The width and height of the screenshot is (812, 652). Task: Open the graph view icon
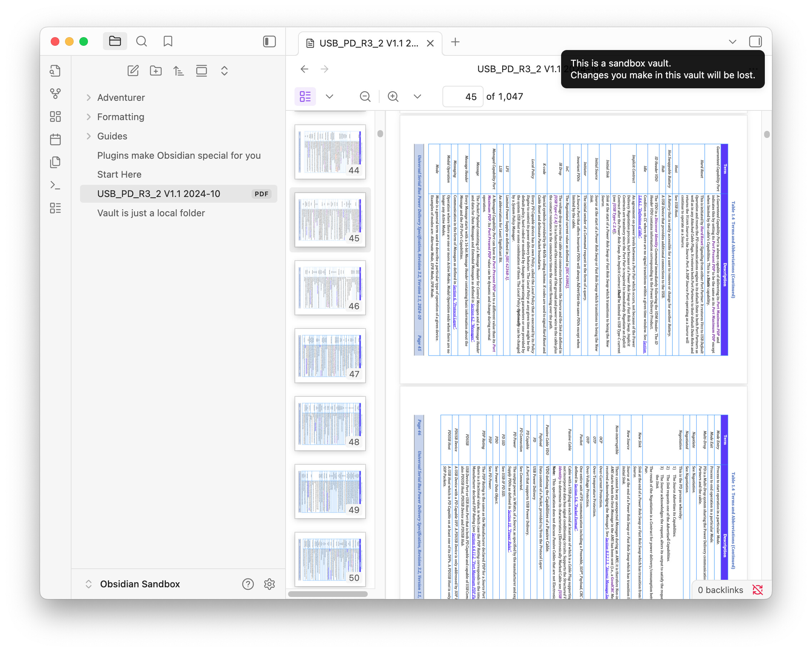55,93
